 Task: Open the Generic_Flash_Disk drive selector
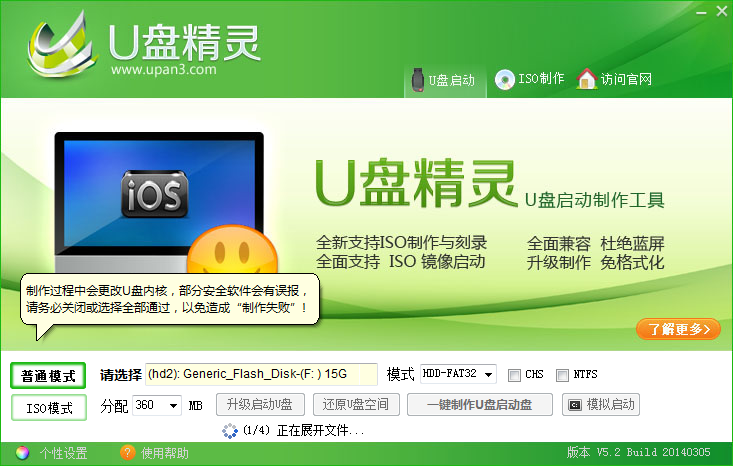click(261, 374)
